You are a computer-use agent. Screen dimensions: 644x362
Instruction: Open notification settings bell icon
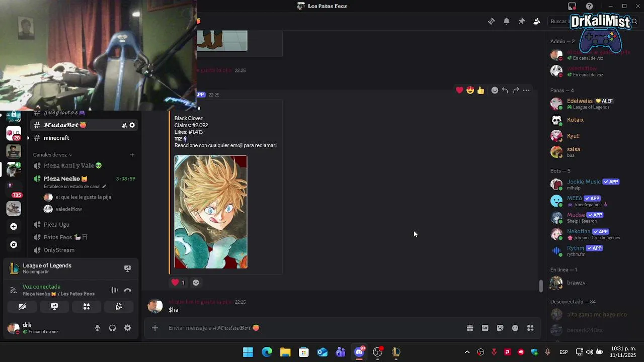click(x=507, y=21)
